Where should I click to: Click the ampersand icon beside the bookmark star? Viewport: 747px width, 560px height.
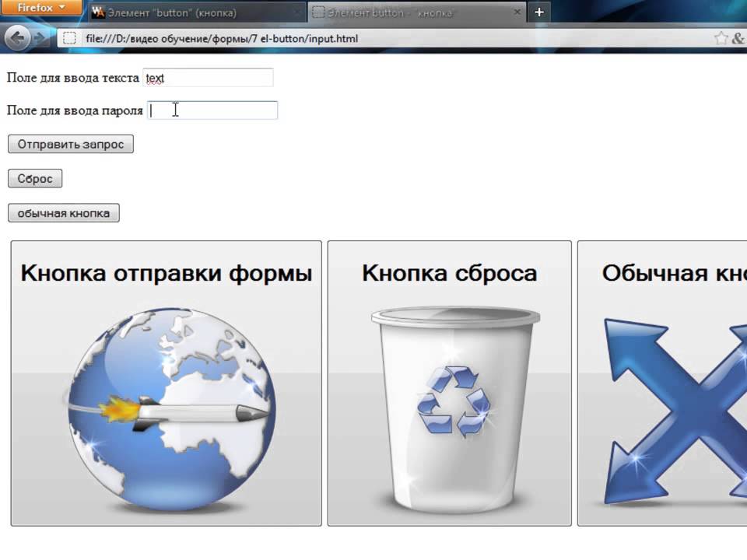point(738,38)
